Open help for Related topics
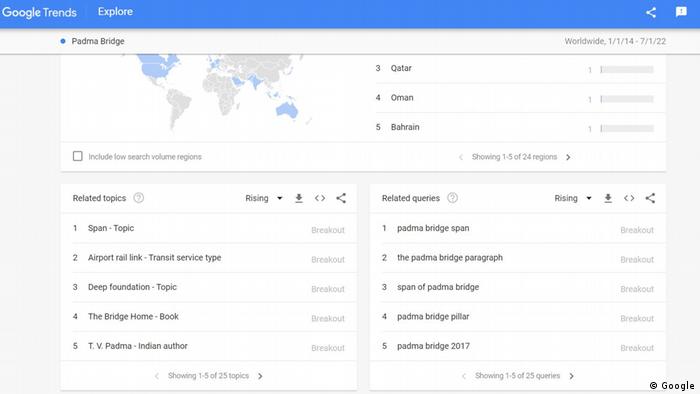Viewport: 700px width, 394px height. coord(139,198)
